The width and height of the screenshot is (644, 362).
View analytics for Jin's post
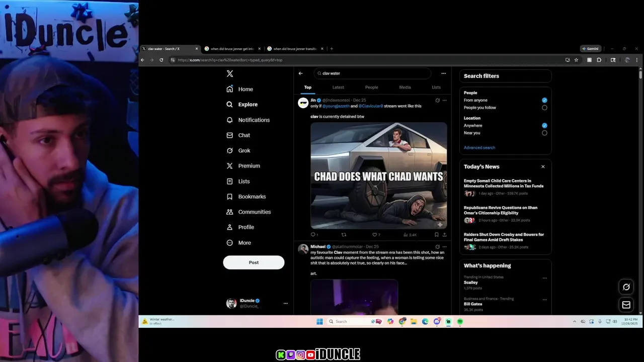pyautogui.click(x=410, y=235)
